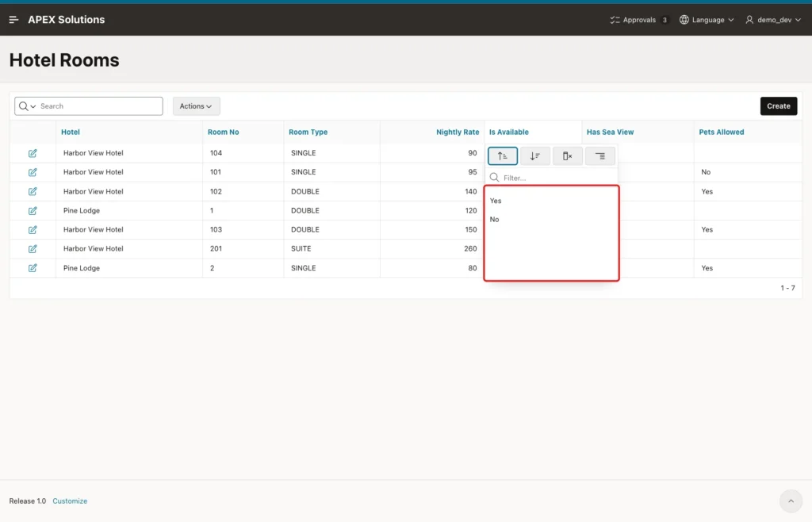
Task: Open the hamburger navigation menu
Action: click(x=14, y=20)
